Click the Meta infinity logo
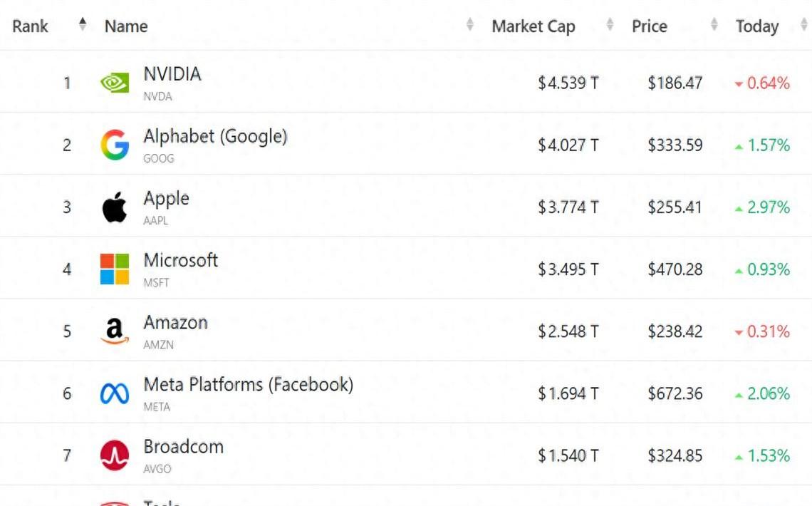 click(115, 393)
